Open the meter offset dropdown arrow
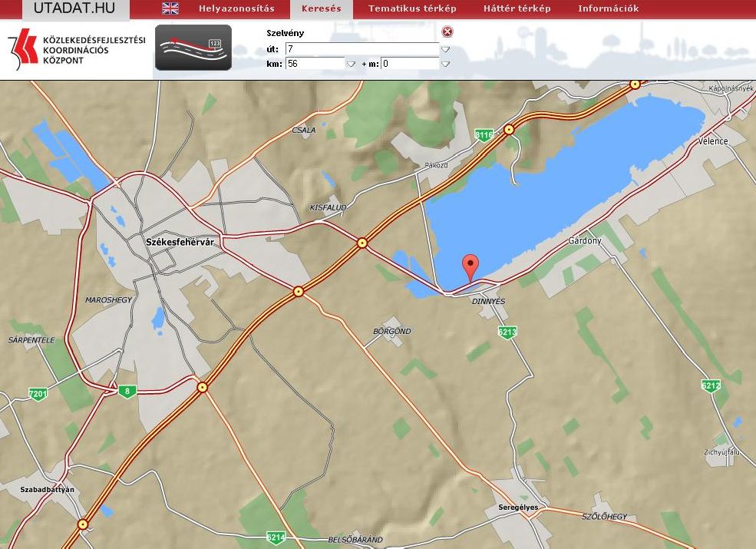 click(x=445, y=64)
